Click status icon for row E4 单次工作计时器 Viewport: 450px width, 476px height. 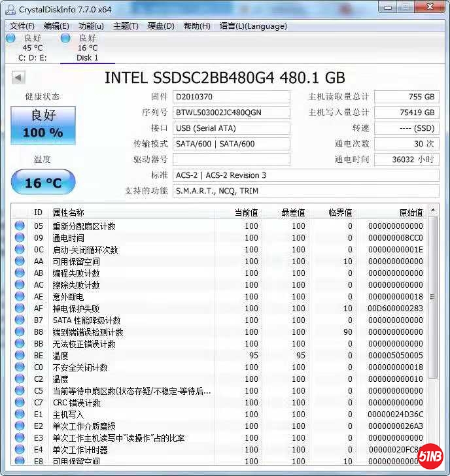coord(20,449)
